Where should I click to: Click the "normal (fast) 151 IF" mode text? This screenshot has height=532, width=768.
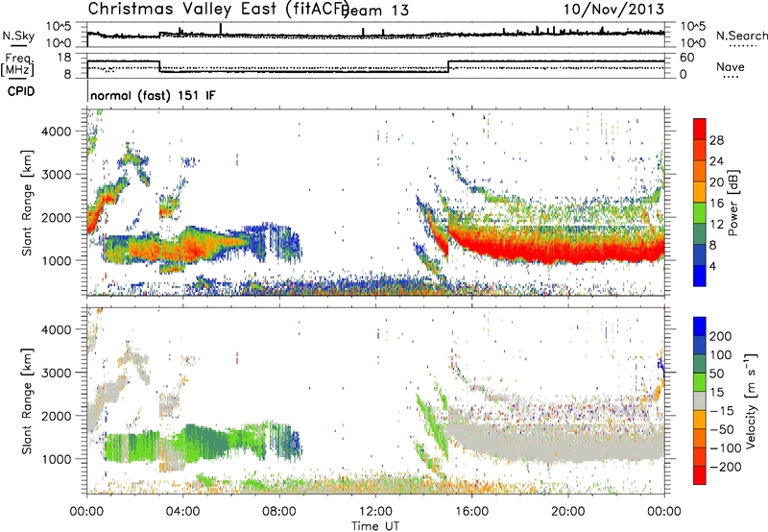click(153, 95)
